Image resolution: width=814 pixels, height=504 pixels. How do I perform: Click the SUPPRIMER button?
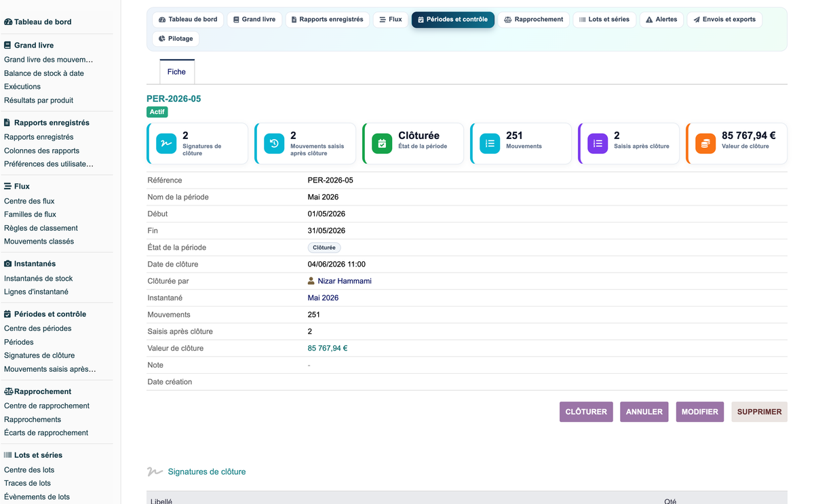[759, 412]
